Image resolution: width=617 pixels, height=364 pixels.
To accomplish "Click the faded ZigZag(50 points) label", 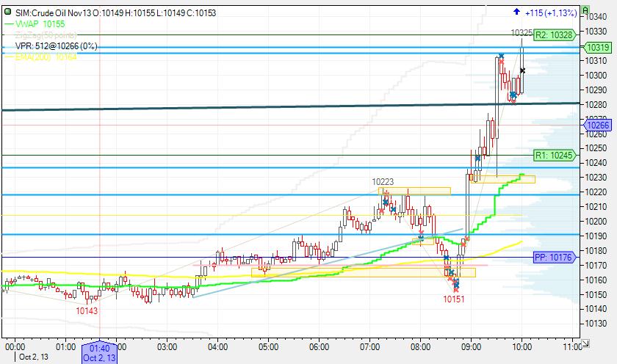I will point(46,35).
